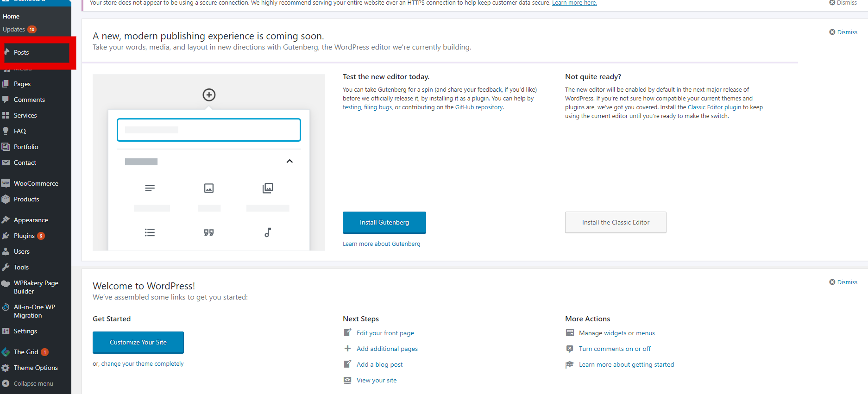The width and height of the screenshot is (868, 394).
Task: Click the Plugins plug icon
Action: click(6, 236)
